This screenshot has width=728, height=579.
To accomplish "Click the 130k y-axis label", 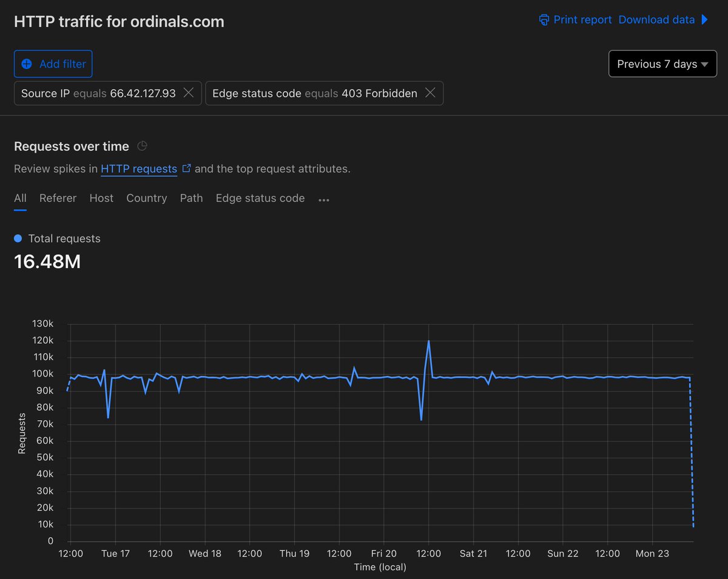I will point(42,324).
